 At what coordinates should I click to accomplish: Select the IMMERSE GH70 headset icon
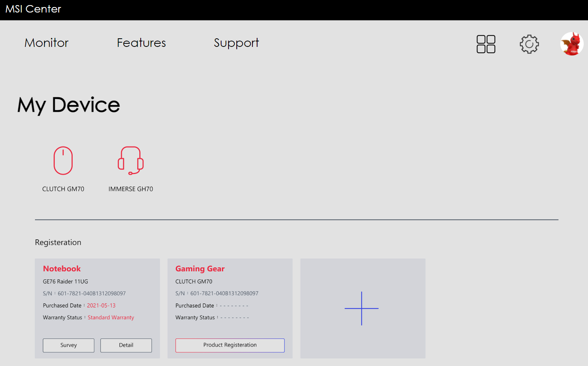[x=130, y=161]
